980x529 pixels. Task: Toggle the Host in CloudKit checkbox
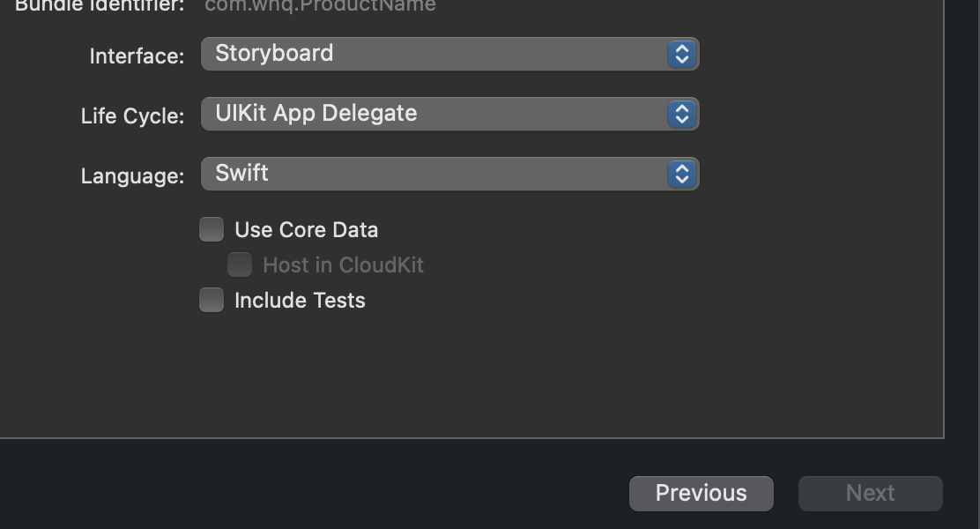(240, 265)
